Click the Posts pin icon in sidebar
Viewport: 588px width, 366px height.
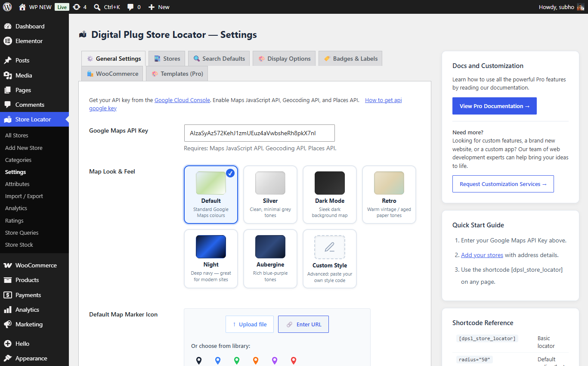coord(8,60)
